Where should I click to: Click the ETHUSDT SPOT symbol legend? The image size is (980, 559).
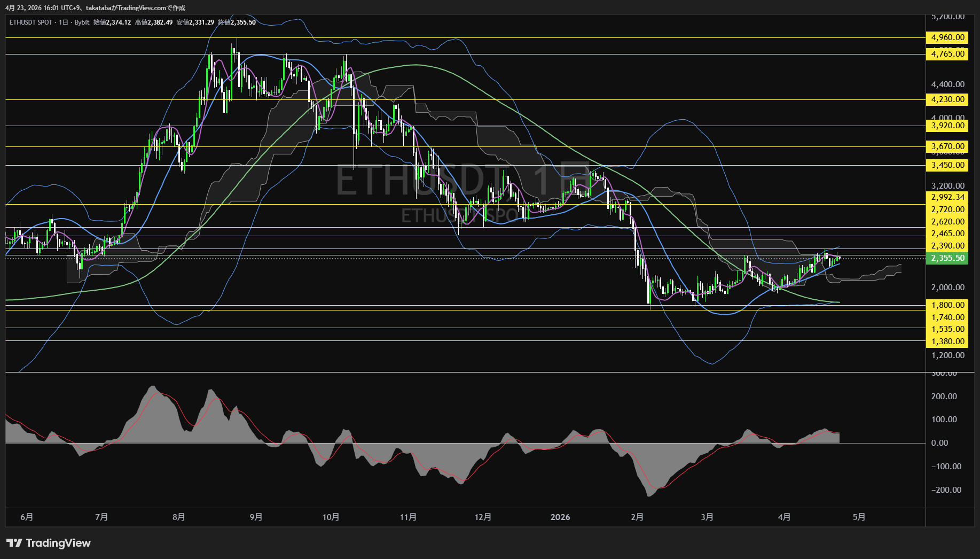click(x=31, y=22)
